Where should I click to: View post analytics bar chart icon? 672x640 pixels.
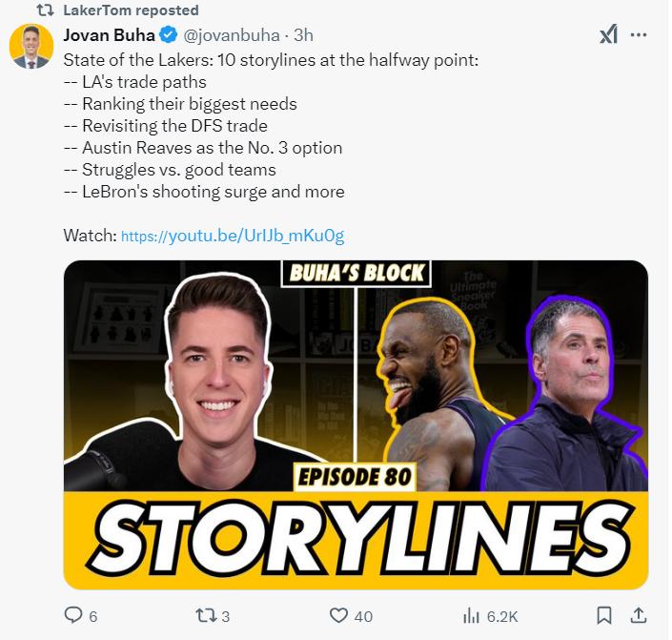[x=471, y=616]
